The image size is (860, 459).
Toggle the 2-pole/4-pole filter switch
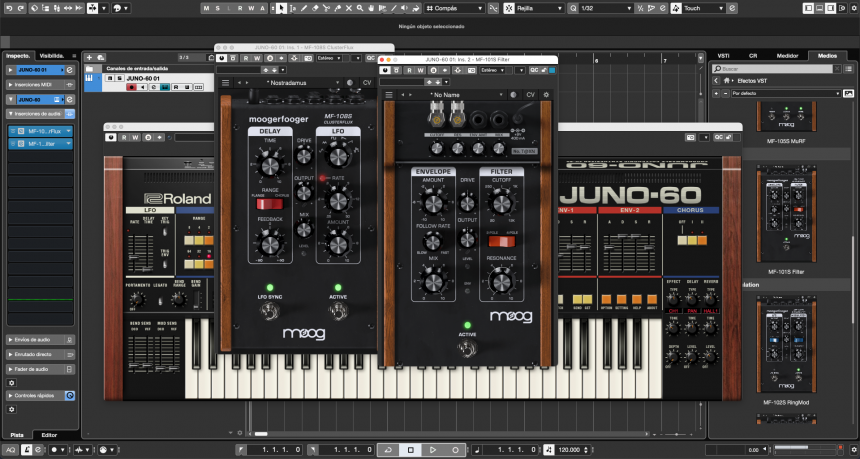click(502, 241)
